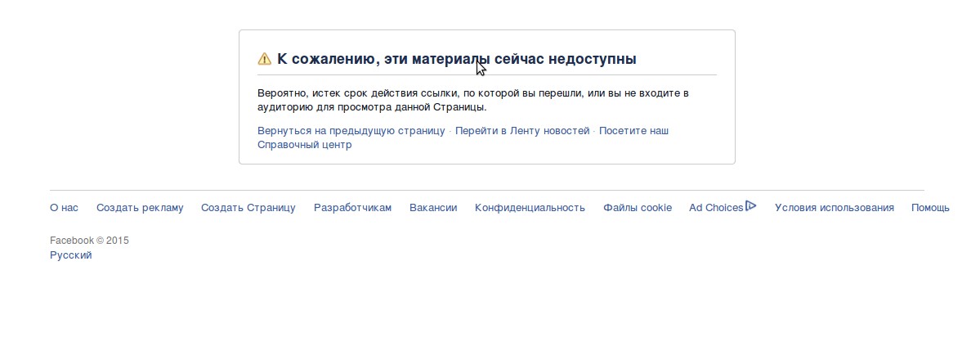Click the Ad Choices triangle icon
Screen dimensions: 980x338
[751, 205]
